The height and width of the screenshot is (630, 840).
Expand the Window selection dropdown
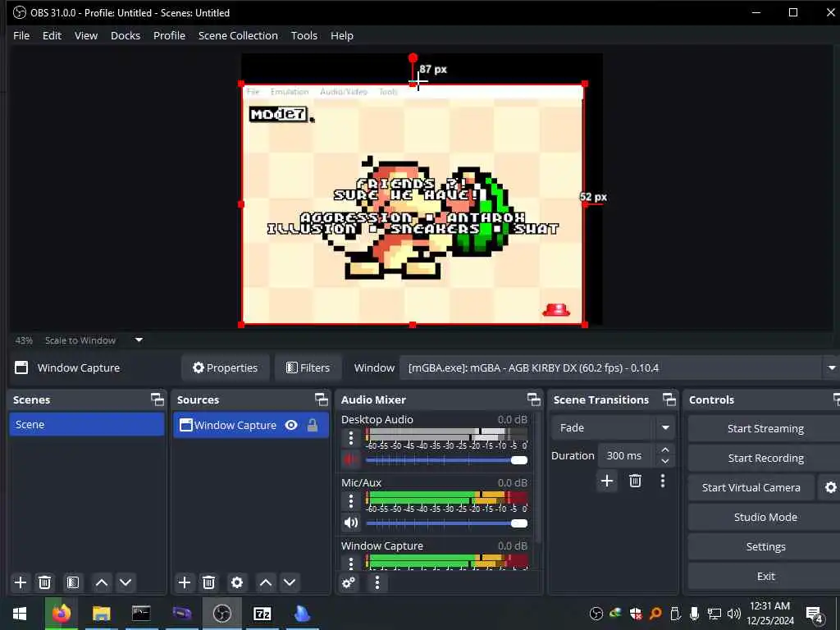pyautogui.click(x=832, y=368)
